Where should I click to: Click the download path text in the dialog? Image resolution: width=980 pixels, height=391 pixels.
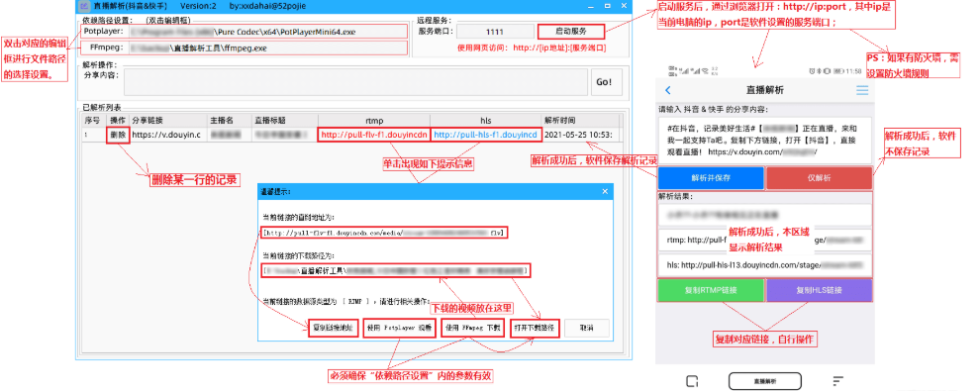coord(396,270)
